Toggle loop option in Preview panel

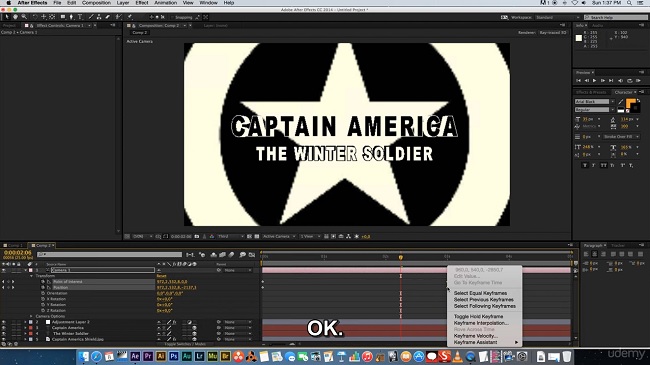tap(630, 80)
